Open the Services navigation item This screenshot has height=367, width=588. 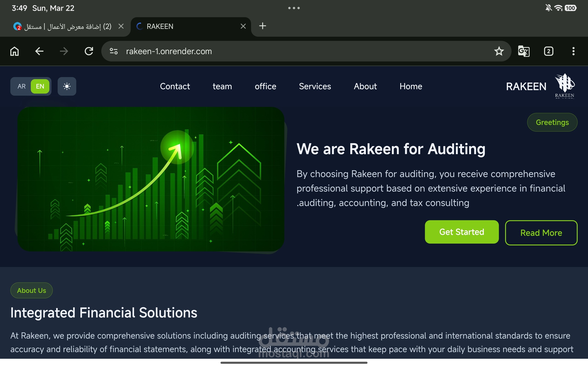[x=315, y=86]
